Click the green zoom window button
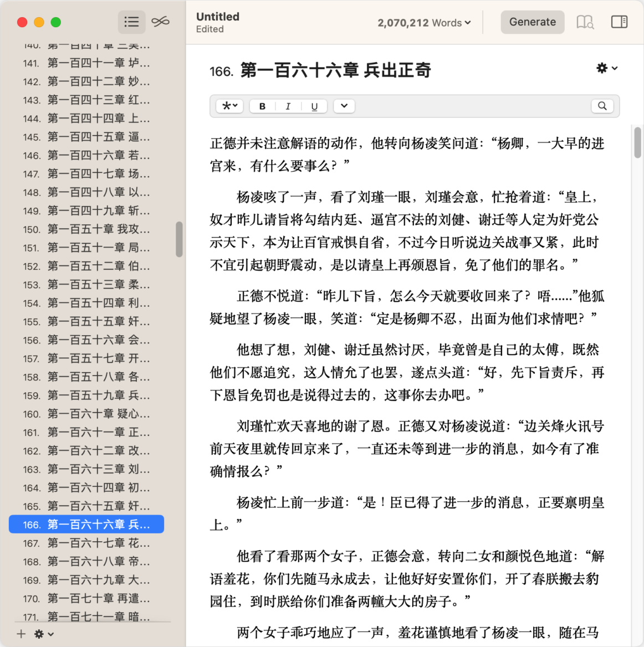The image size is (644, 647). point(56,22)
